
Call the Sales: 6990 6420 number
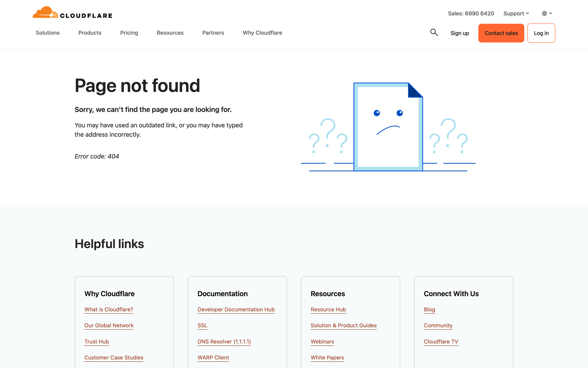point(471,13)
